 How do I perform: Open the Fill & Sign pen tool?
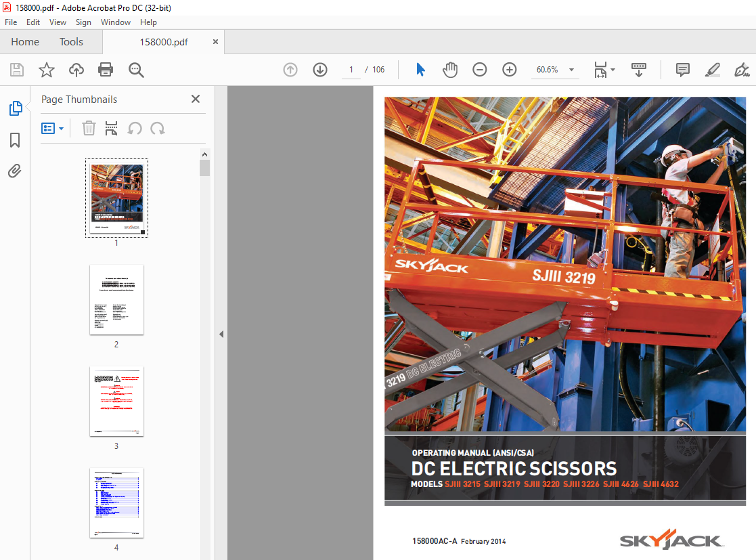coord(742,70)
